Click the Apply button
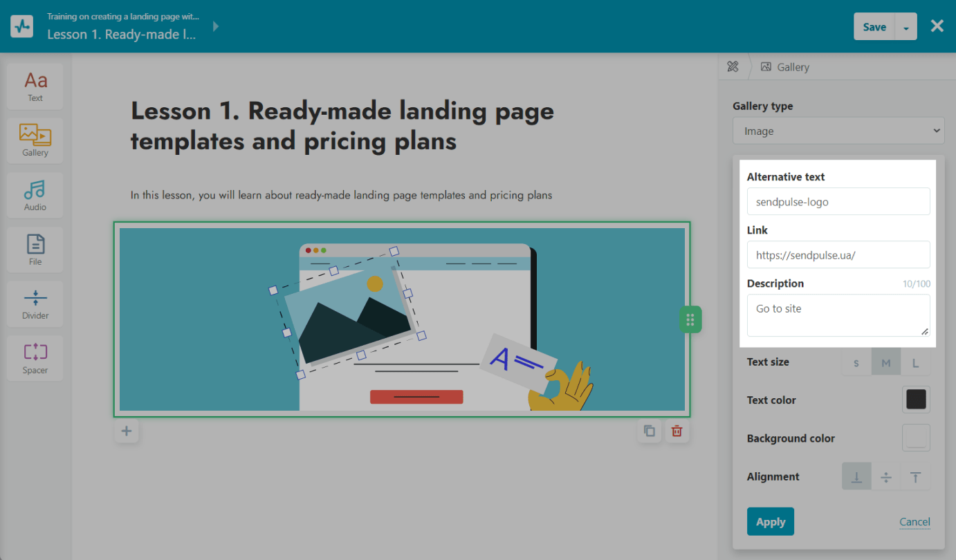 coord(770,522)
